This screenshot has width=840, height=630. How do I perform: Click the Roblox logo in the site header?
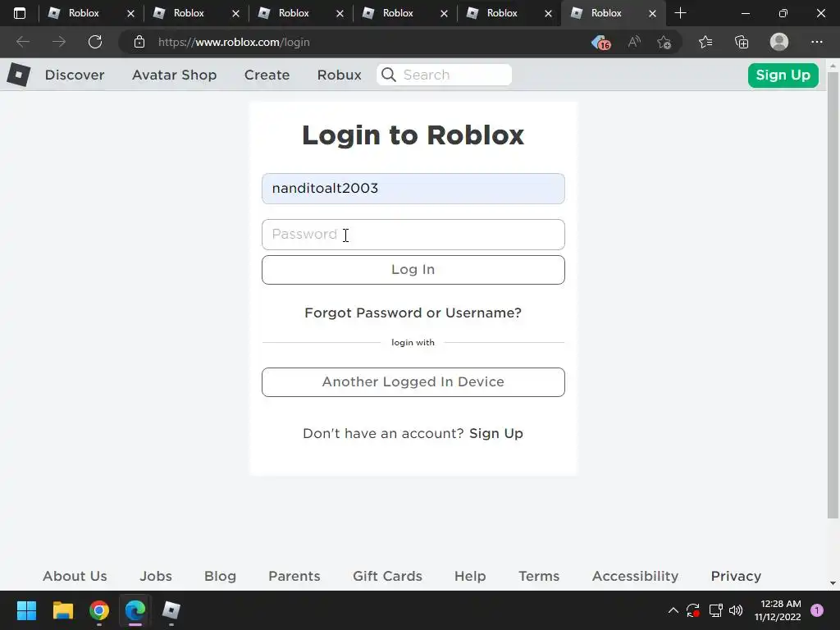[19, 75]
